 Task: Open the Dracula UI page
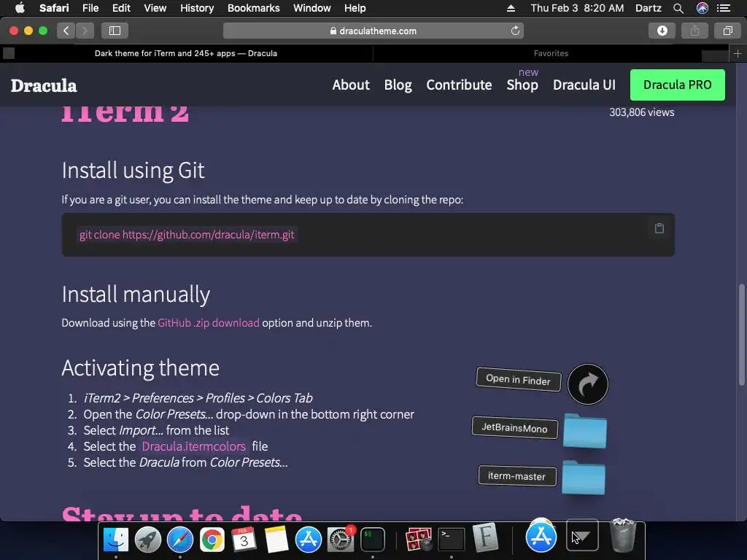tap(584, 85)
